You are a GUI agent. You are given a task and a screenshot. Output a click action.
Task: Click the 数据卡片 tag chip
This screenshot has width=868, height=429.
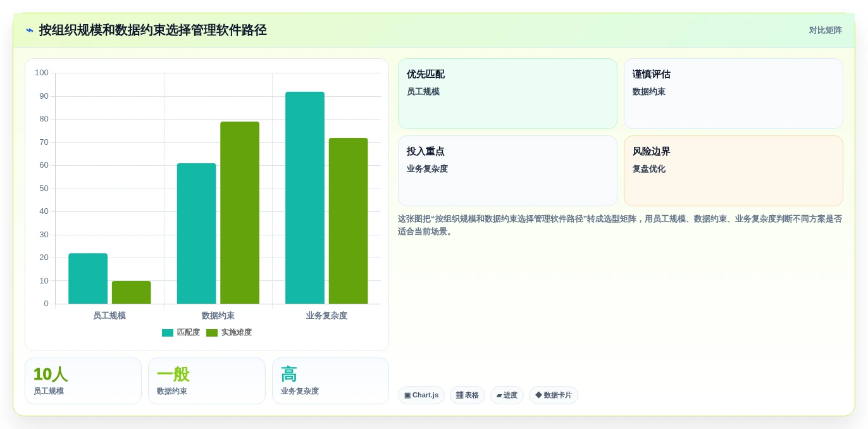(554, 395)
